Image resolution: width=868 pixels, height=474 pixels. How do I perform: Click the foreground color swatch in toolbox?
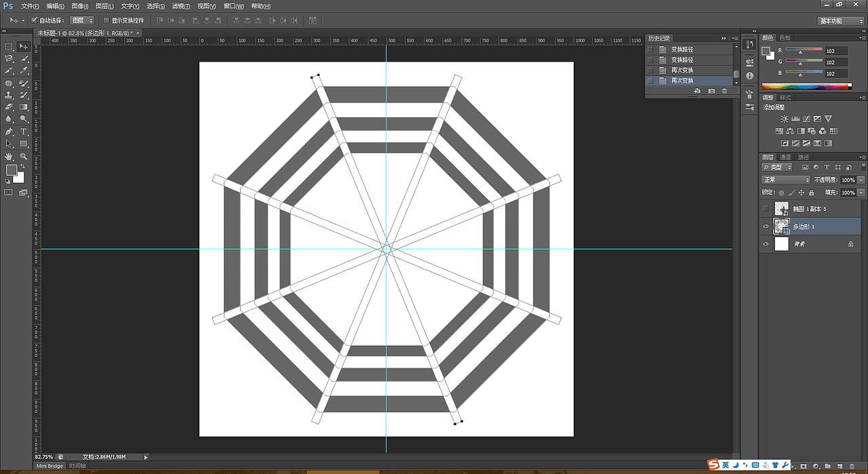(12, 170)
